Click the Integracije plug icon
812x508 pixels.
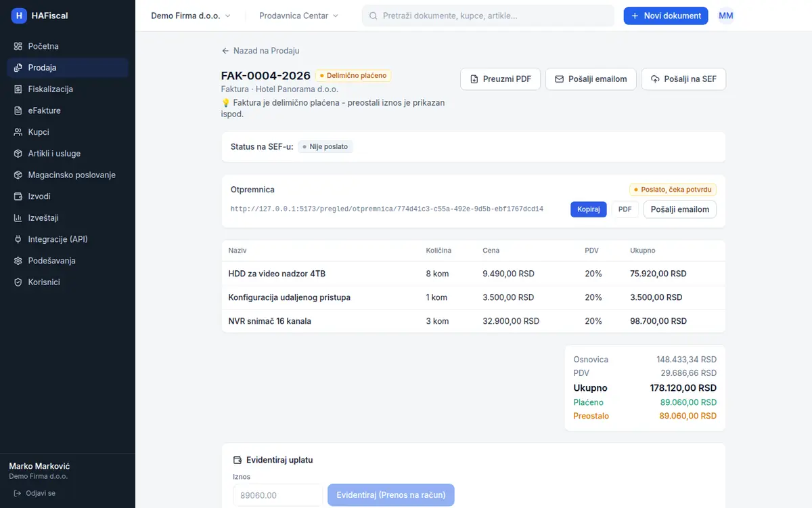(18, 239)
